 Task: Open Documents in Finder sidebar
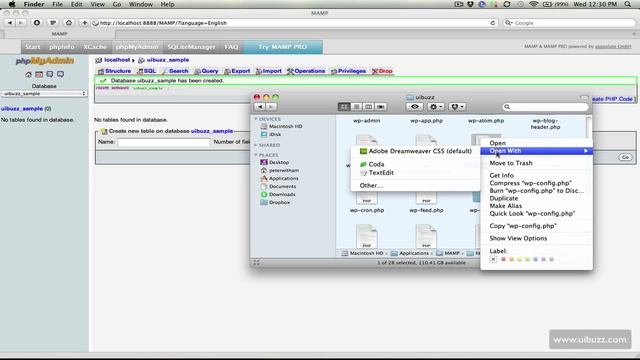pos(278,187)
